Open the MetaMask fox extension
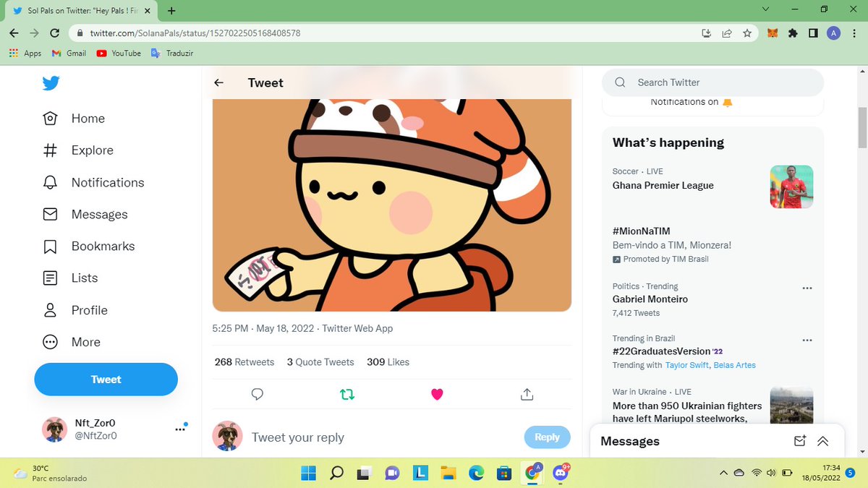 click(773, 33)
